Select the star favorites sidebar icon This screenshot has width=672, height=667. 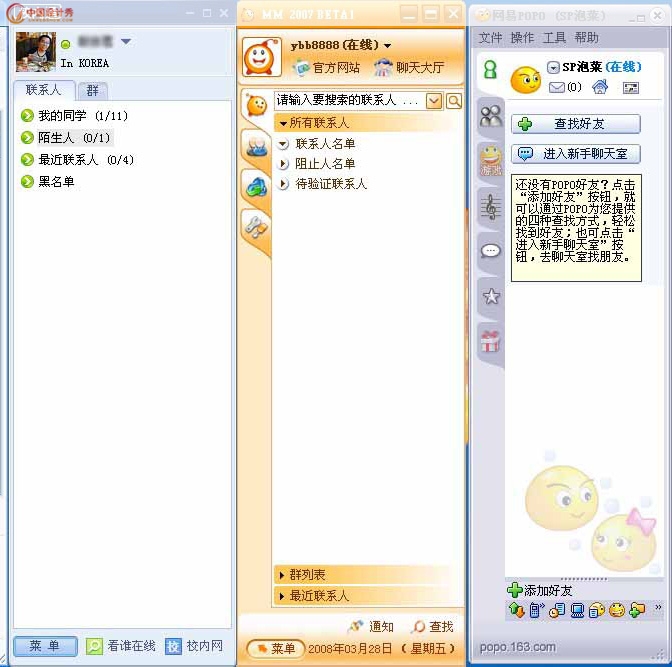(491, 296)
